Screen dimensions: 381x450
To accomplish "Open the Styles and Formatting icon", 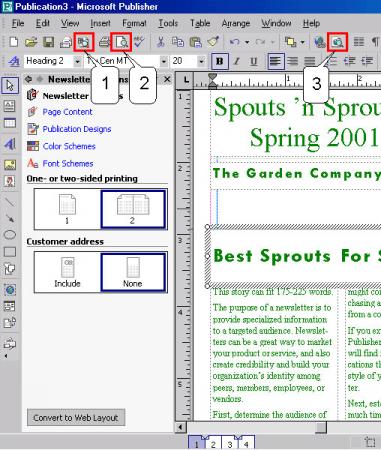I will (x=14, y=61).
